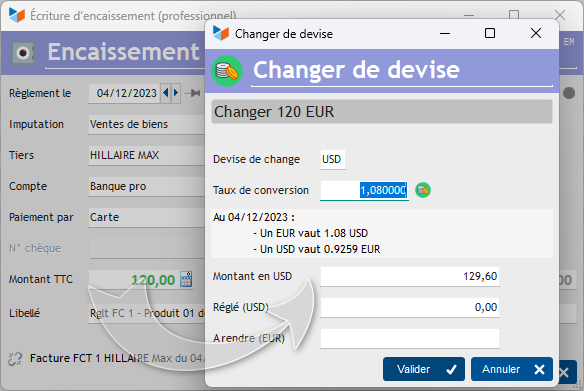Click the app logo in the Changer de devise title bar
This screenshot has width=584, height=391.
(220, 34)
